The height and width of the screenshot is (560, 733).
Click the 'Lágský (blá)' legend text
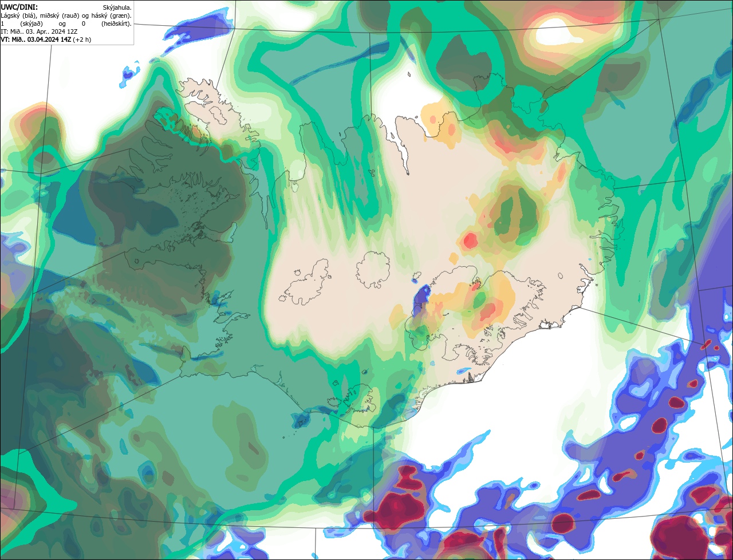pos(17,16)
